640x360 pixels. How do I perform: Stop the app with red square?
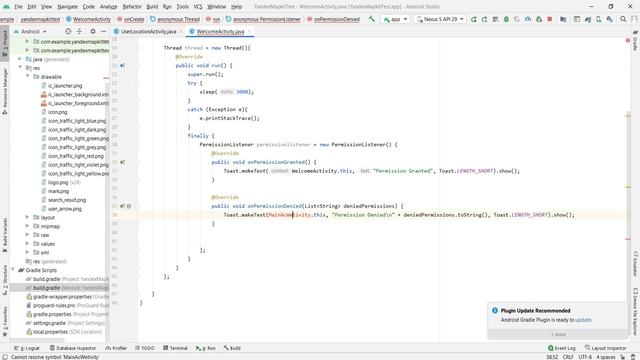tap(550, 19)
